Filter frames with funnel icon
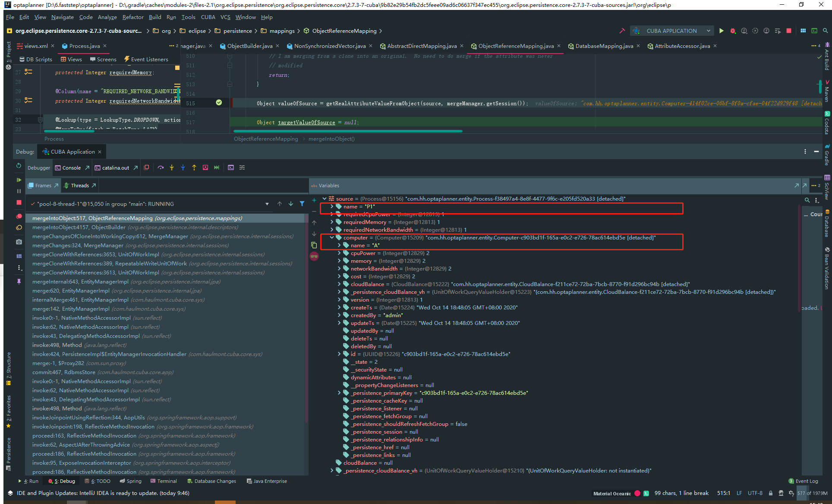This screenshot has height=504, width=832. [x=302, y=204]
